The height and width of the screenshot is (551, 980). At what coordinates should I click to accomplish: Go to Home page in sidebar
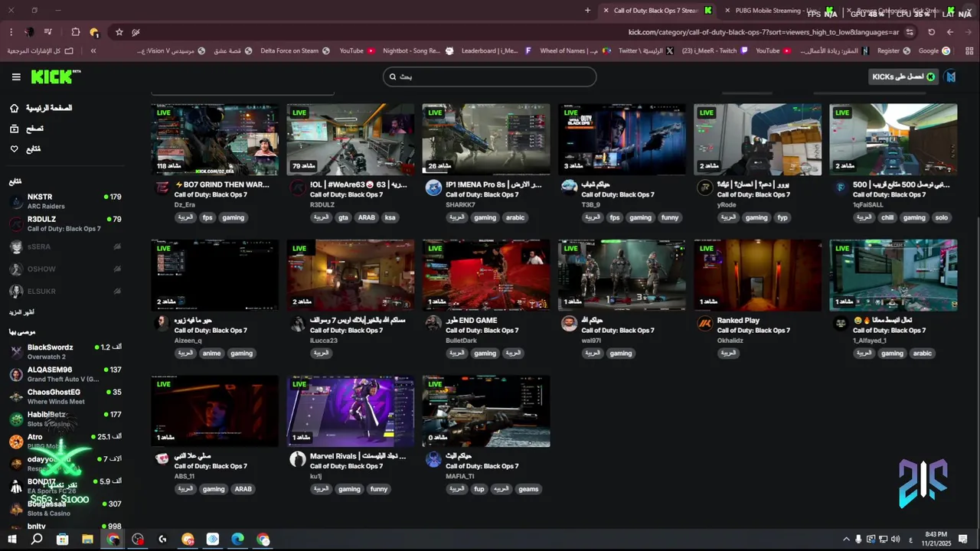click(41, 108)
